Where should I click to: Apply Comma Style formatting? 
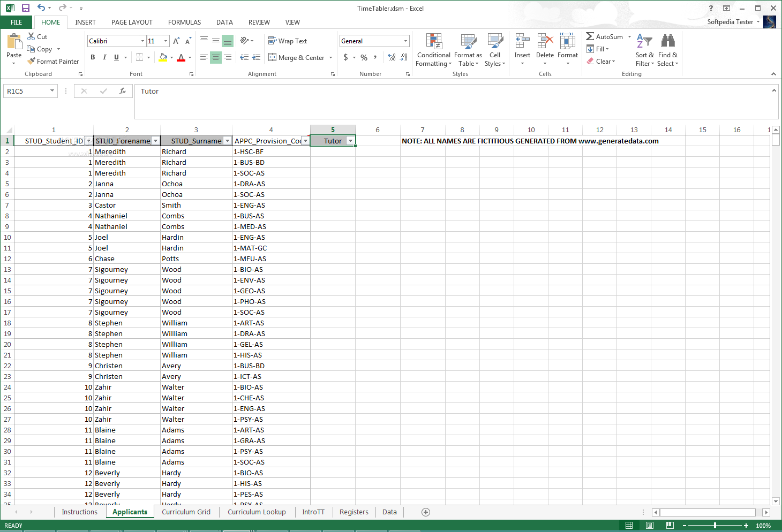tap(375, 57)
